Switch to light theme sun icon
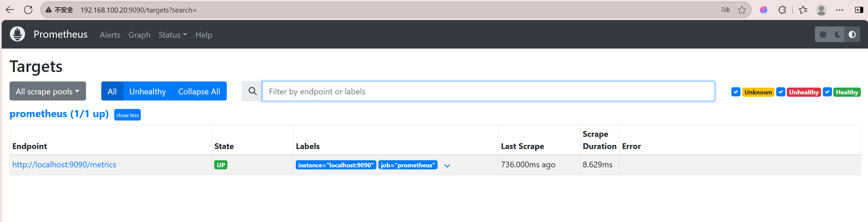Image resolution: width=868 pixels, height=222 pixels. point(823,34)
